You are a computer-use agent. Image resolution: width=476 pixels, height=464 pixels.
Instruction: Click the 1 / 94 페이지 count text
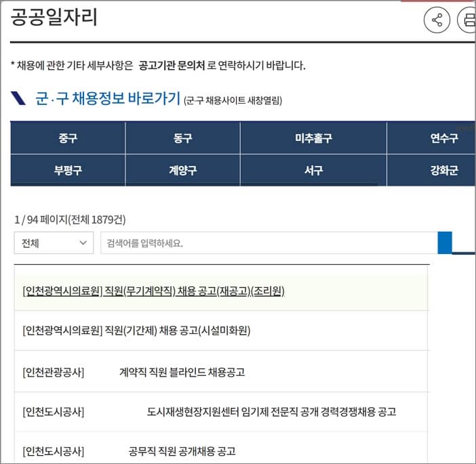(70, 219)
